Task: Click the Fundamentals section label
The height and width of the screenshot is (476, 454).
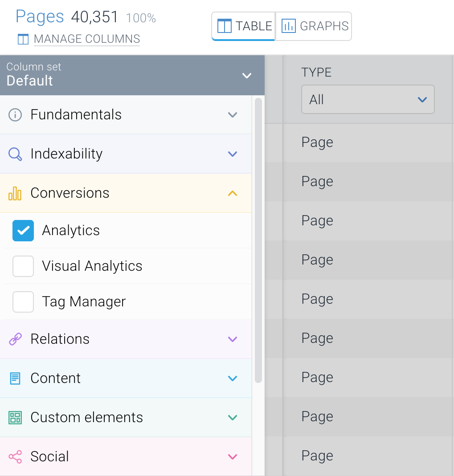Action: pos(76,115)
